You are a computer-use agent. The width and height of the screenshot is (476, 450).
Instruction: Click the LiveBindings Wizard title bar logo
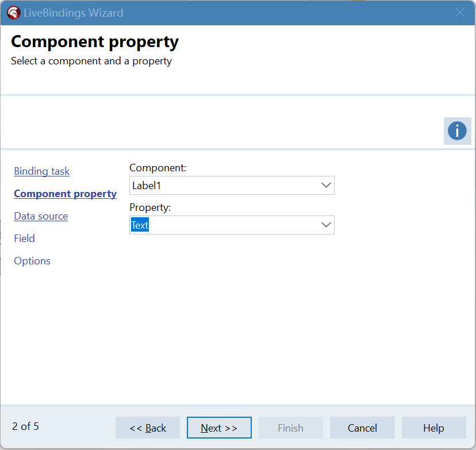(x=13, y=13)
